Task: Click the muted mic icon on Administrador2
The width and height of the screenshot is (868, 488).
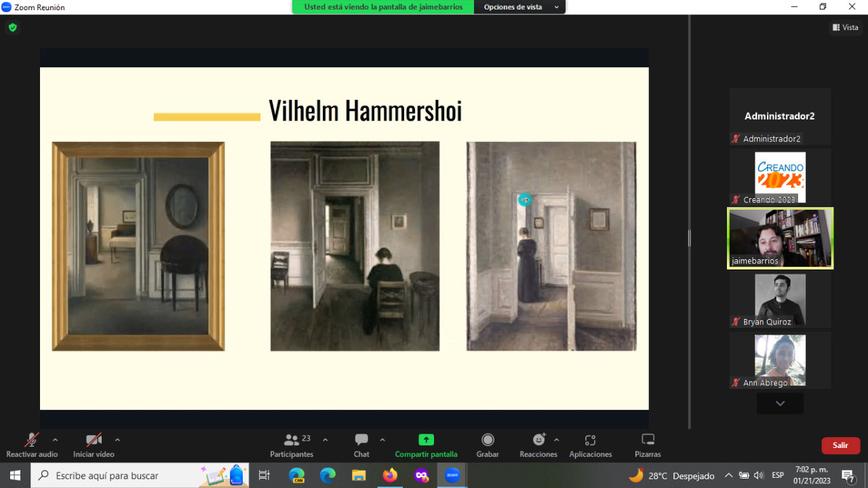Action: (x=736, y=138)
